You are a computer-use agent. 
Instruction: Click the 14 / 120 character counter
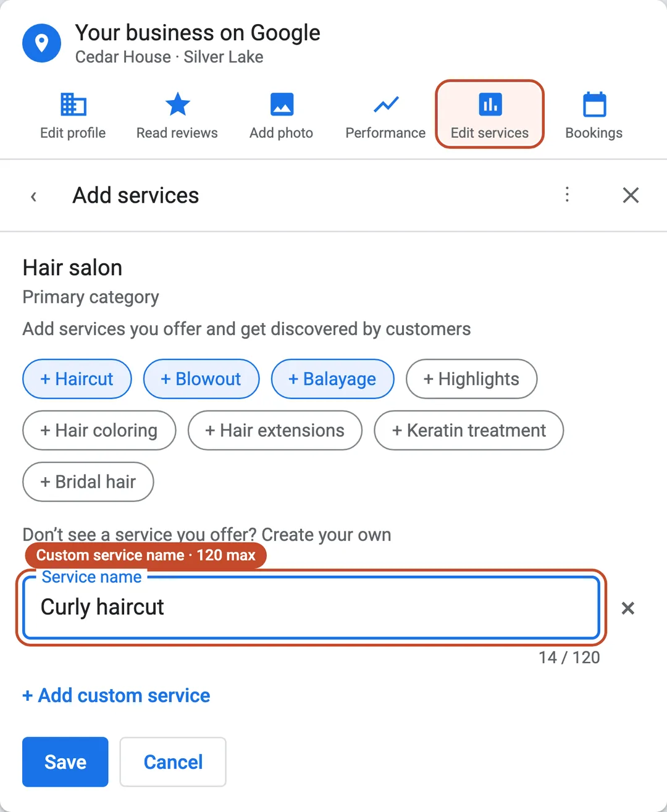[x=569, y=657]
